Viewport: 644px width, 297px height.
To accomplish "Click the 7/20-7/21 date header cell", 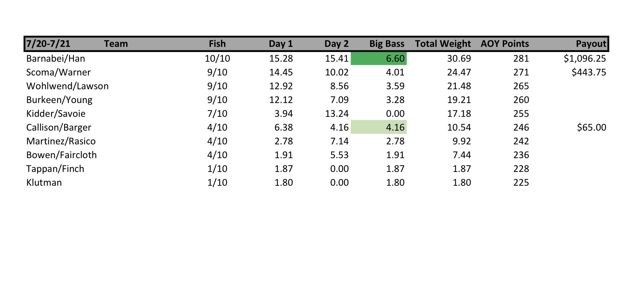I will [48, 44].
